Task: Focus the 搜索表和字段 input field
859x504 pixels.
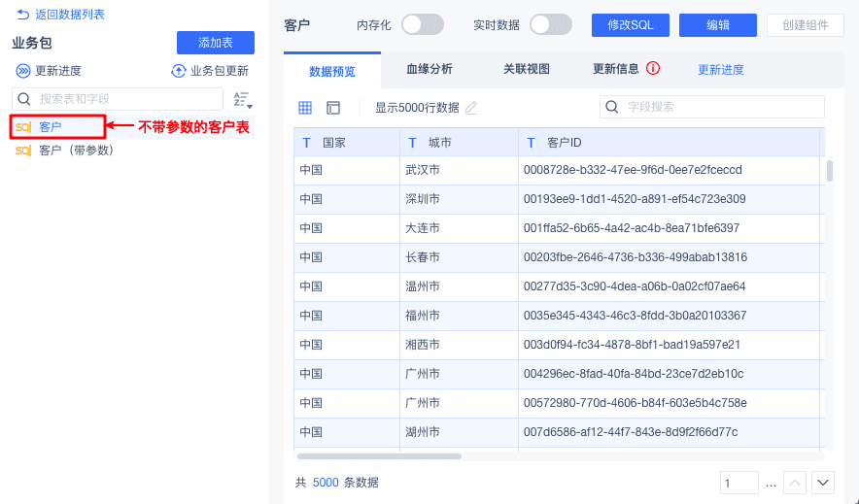Action: pos(118,99)
